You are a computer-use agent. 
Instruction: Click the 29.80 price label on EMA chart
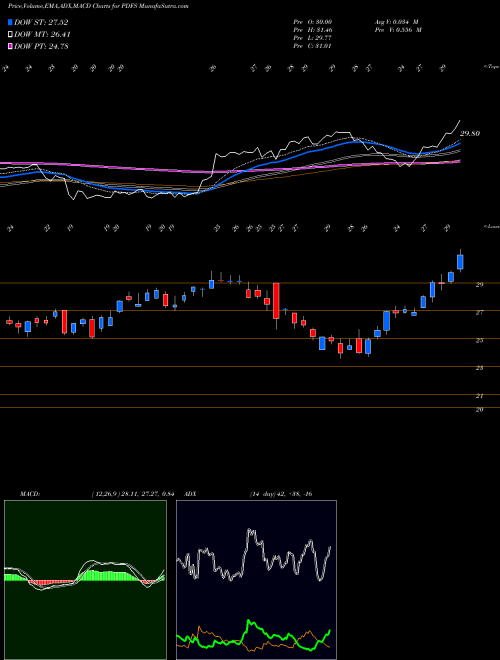470,133
